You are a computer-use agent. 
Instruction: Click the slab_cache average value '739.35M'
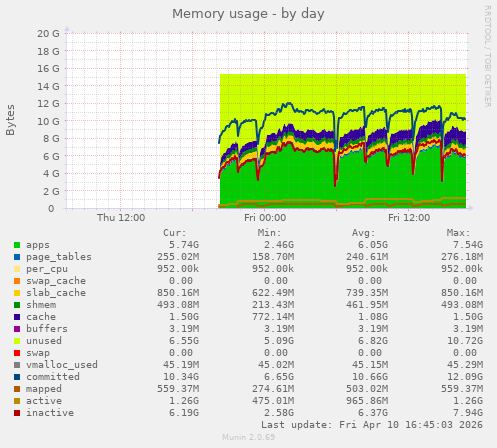(x=367, y=293)
